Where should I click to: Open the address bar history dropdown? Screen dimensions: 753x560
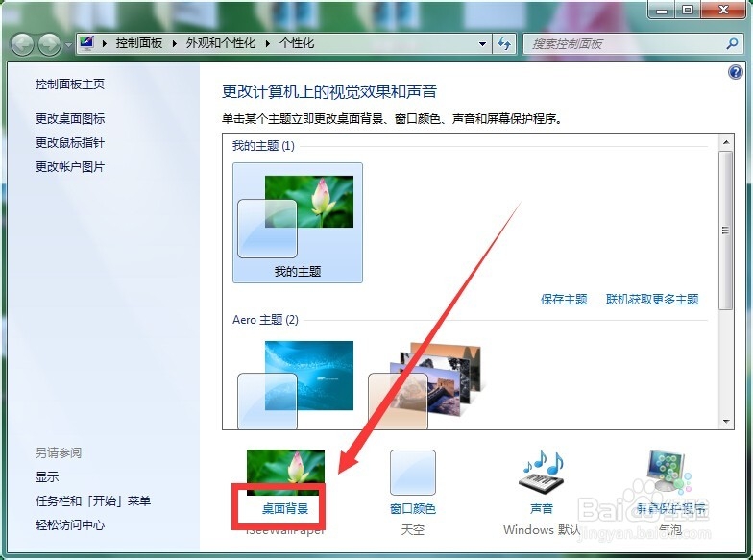click(x=482, y=44)
